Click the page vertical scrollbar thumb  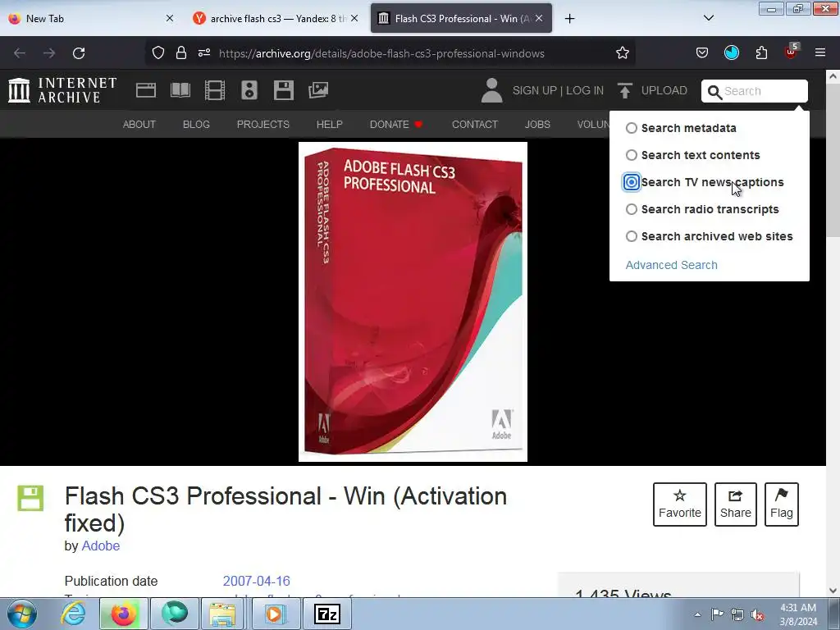click(x=833, y=160)
